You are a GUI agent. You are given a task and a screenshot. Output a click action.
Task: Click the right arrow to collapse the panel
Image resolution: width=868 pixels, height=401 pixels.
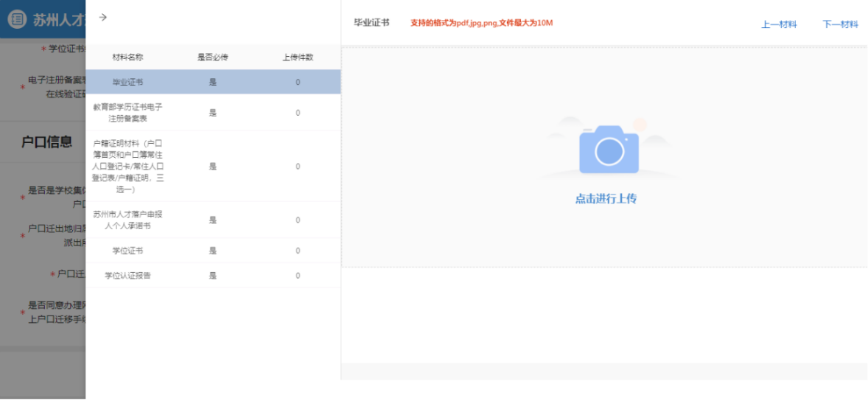click(103, 18)
